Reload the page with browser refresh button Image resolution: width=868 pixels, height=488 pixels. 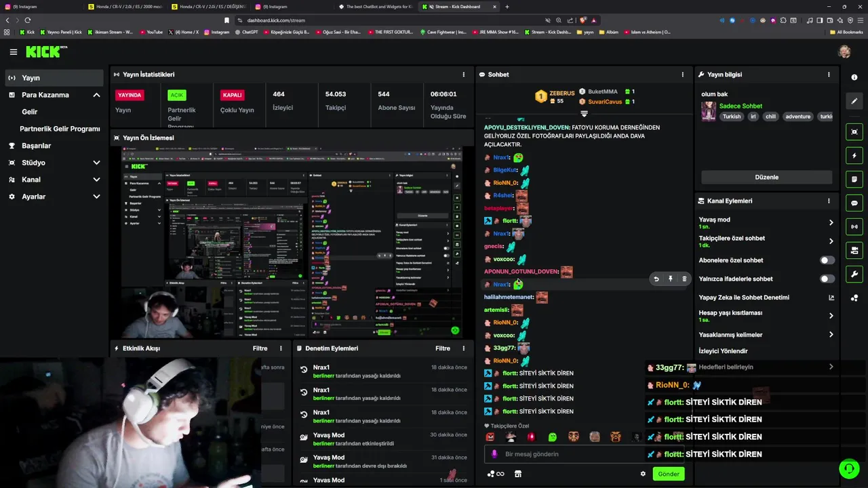tap(28, 20)
